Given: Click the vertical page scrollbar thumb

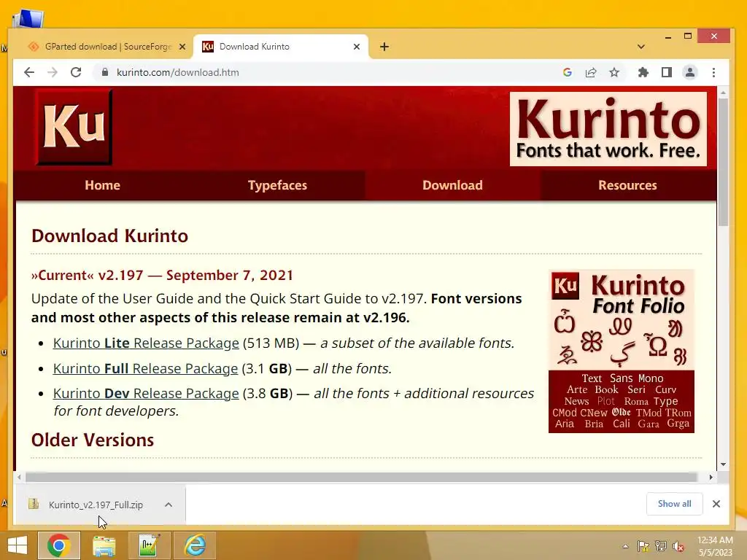Looking at the screenshot, I should pyautogui.click(x=723, y=162).
